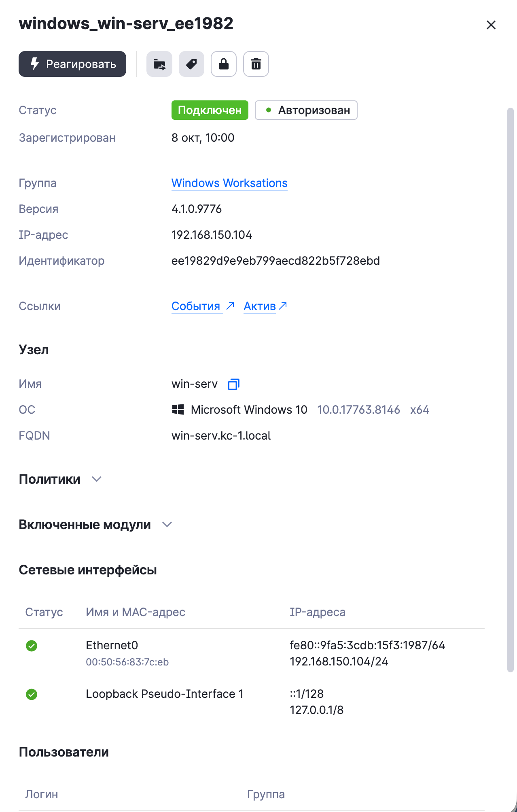Click Loopback interface green status icon
This screenshot has width=517, height=812.
coord(32,694)
